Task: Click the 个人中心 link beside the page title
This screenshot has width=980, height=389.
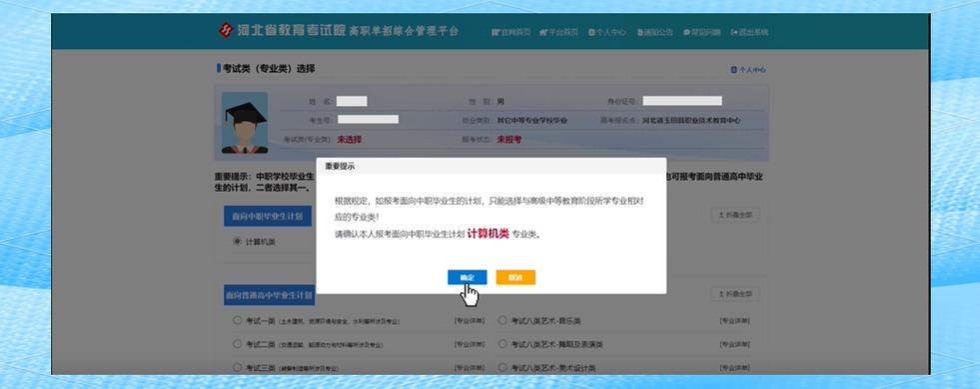Action: [x=748, y=70]
